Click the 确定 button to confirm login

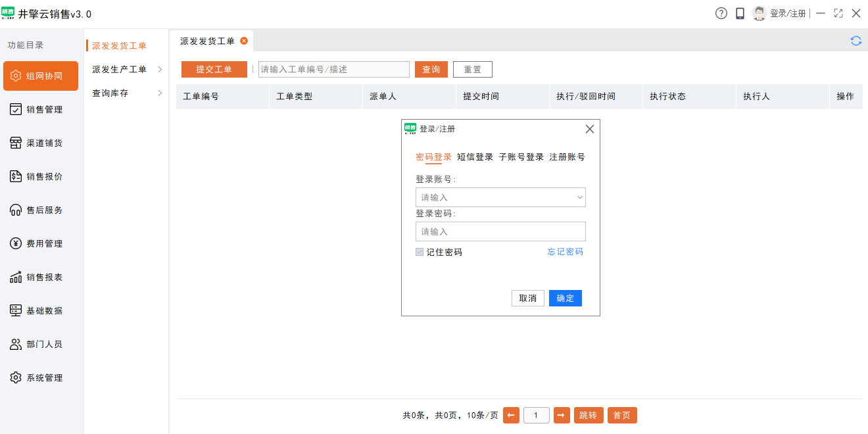tap(565, 298)
